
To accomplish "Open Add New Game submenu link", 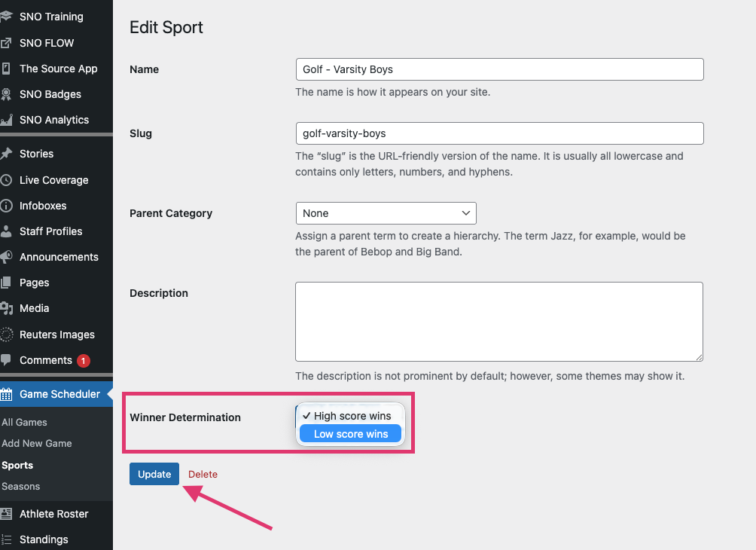I will (x=37, y=443).
